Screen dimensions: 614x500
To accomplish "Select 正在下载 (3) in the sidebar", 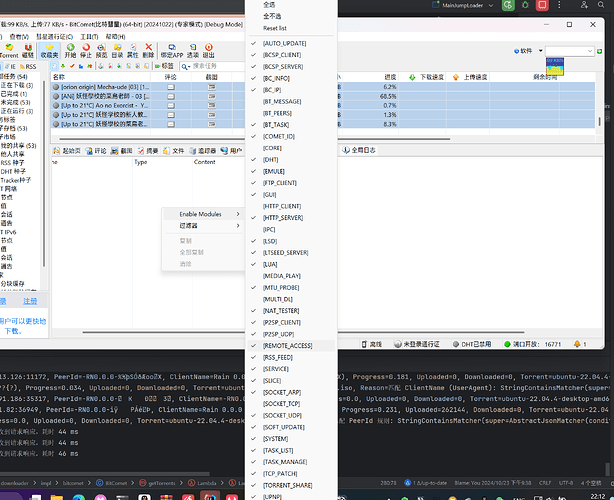I will point(17,85).
